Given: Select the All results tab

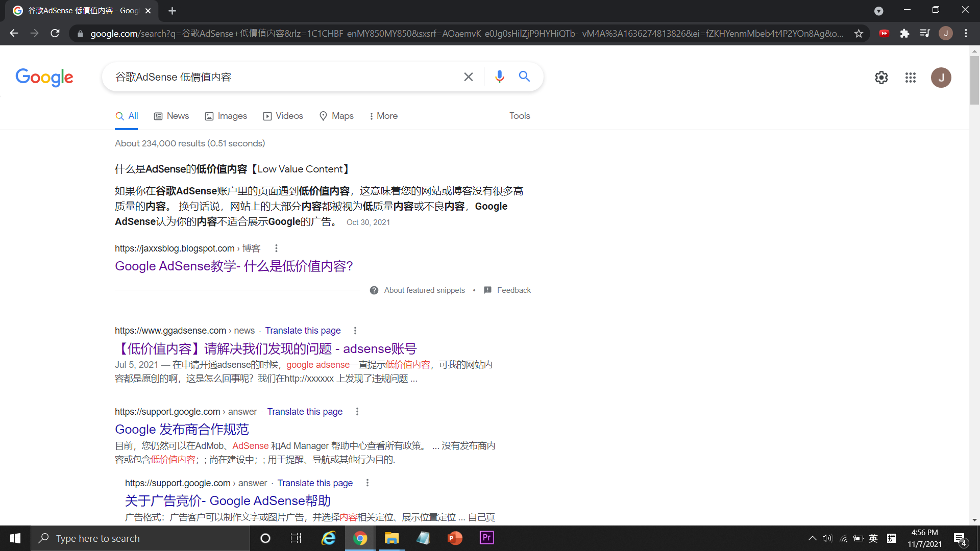Looking at the screenshot, I should click(x=127, y=116).
